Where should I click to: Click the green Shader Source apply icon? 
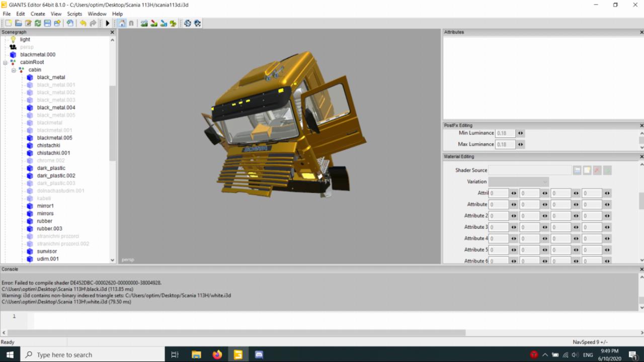(x=607, y=170)
